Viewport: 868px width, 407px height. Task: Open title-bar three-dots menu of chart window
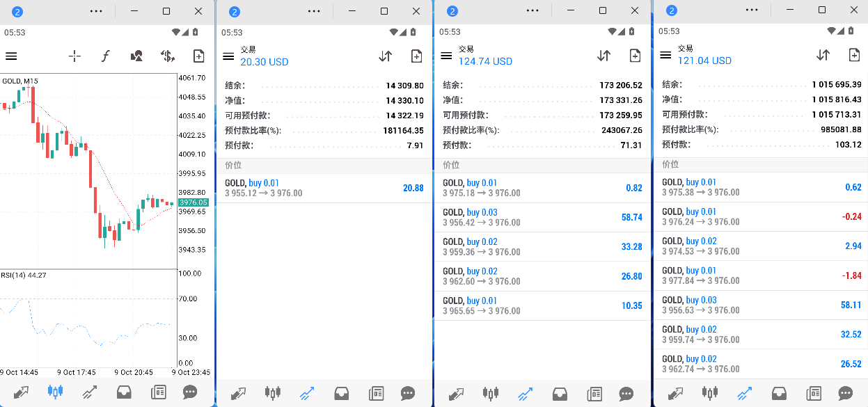(96, 11)
